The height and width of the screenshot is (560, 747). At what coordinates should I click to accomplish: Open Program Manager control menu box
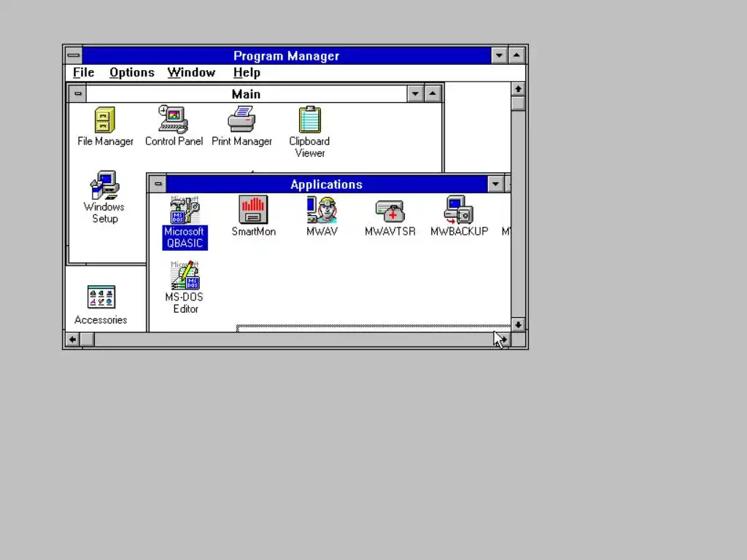pos(74,55)
